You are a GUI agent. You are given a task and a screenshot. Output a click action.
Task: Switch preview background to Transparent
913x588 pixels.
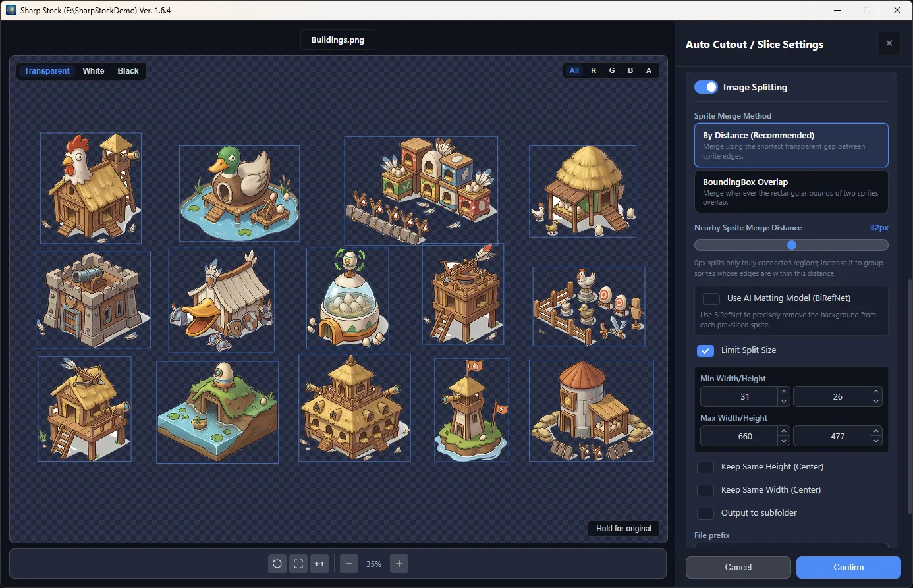click(47, 70)
